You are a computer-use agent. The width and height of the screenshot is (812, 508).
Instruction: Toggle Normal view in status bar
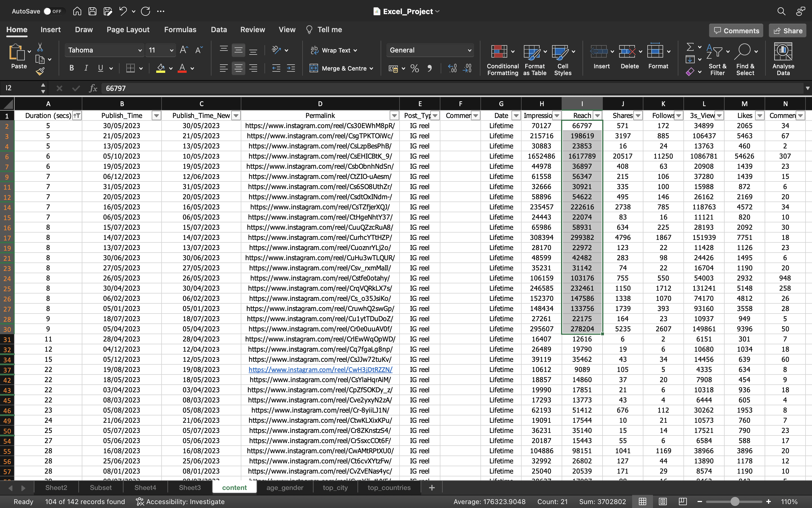642,502
